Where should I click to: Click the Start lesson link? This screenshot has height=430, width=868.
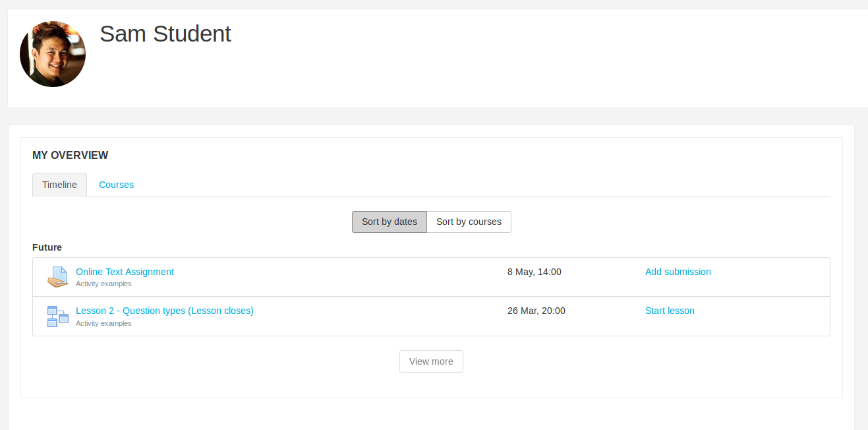click(x=670, y=311)
